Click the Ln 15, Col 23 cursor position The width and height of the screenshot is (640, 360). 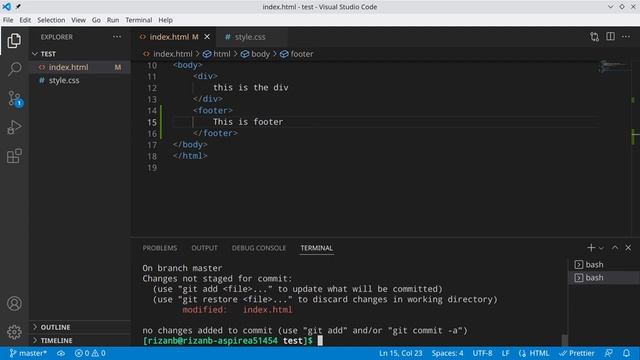pos(400,353)
